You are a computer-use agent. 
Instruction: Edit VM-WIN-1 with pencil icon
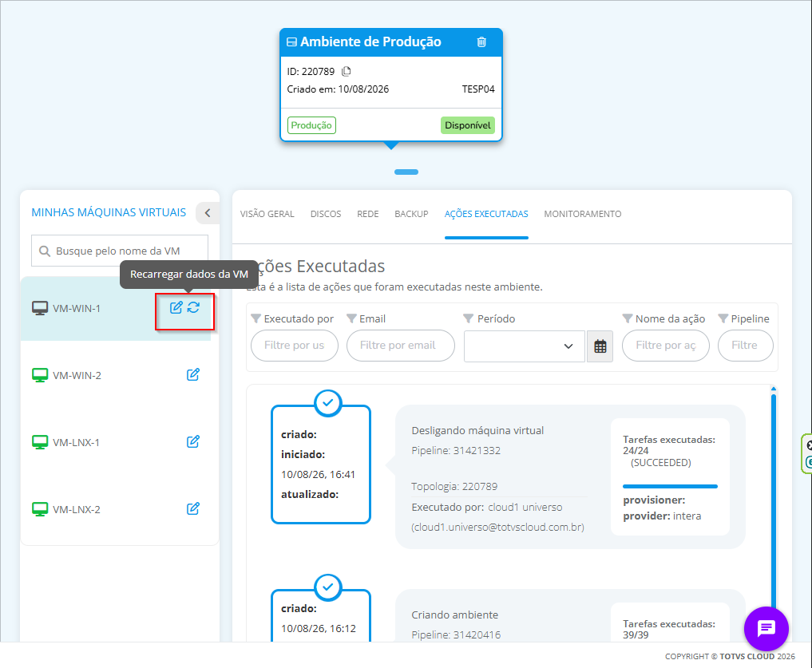coord(176,307)
